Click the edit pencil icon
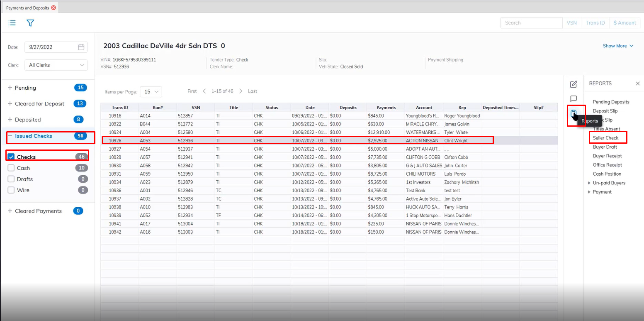644x321 pixels. [x=574, y=84]
